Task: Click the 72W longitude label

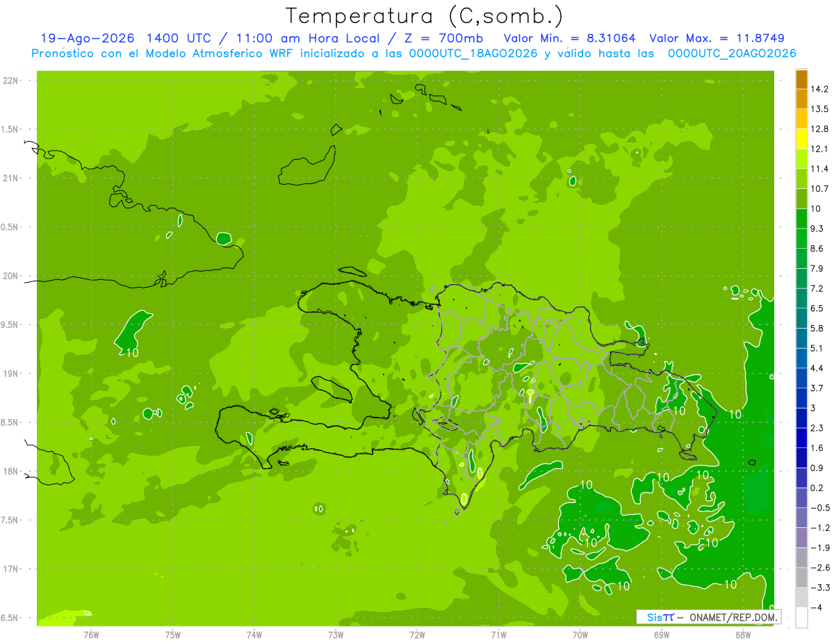Action: click(x=417, y=634)
